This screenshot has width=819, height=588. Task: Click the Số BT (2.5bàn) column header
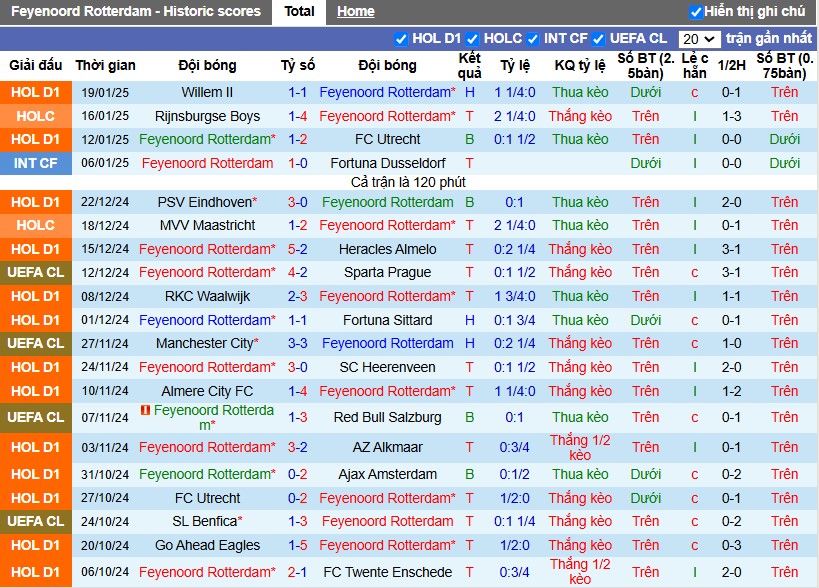(646, 65)
